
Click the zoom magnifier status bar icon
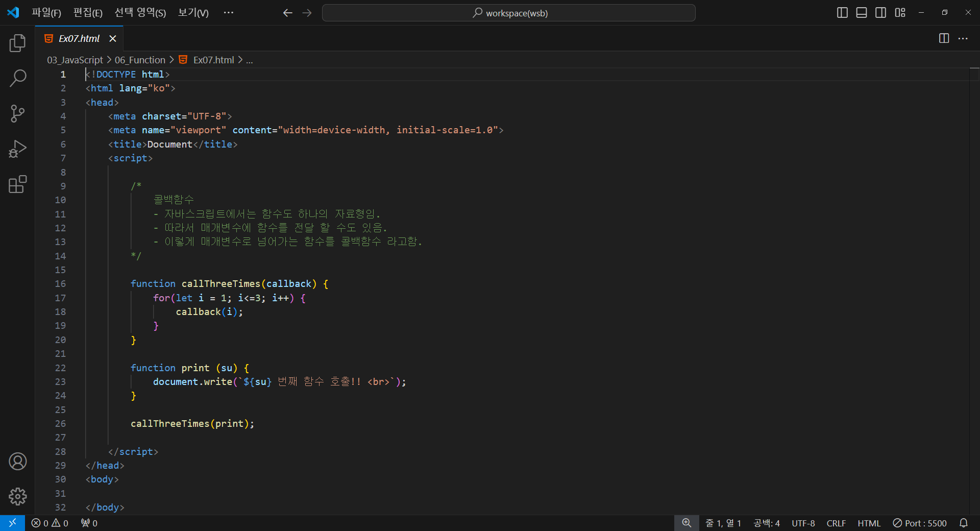coord(687,523)
